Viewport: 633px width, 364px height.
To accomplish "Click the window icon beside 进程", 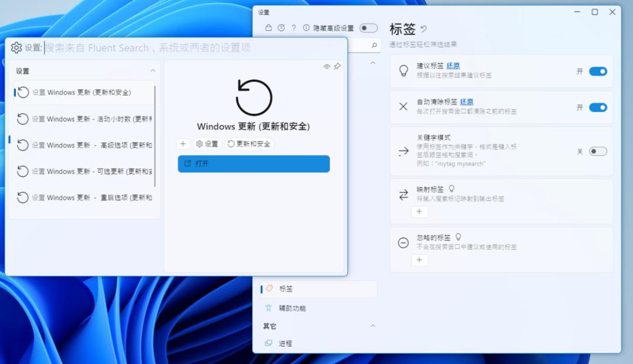I will [268, 343].
